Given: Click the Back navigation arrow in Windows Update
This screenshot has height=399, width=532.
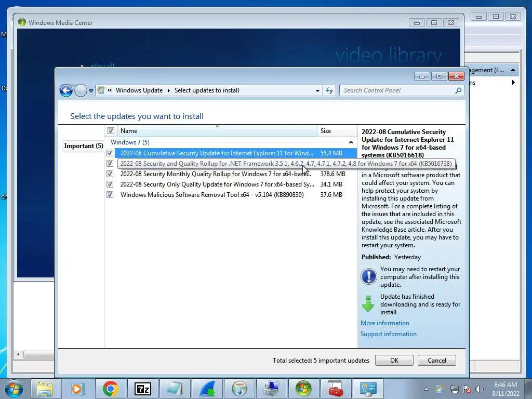Looking at the screenshot, I should pyautogui.click(x=66, y=90).
